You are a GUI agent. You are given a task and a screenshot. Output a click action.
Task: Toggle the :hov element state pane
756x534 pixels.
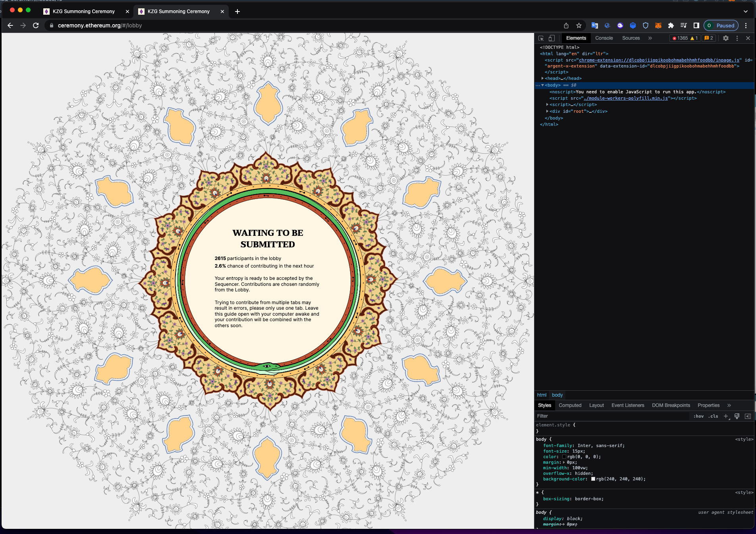(699, 416)
